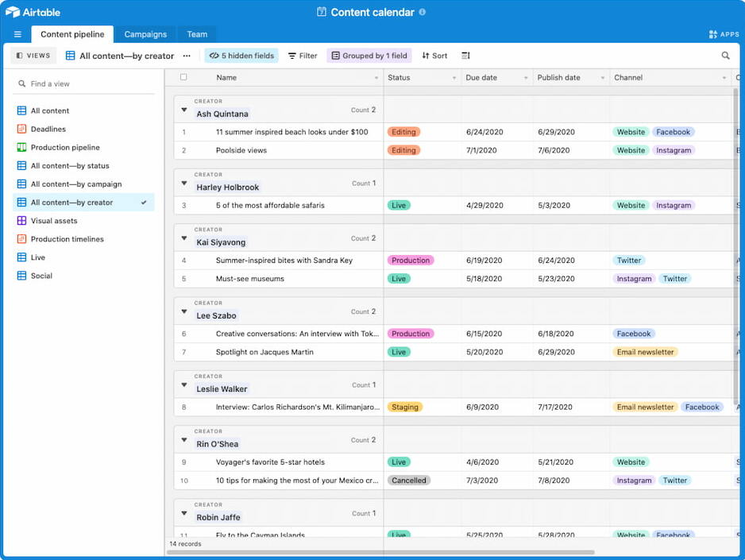The image size is (745, 560).
Task: Open the Sort menu
Action: pyautogui.click(x=434, y=56)
